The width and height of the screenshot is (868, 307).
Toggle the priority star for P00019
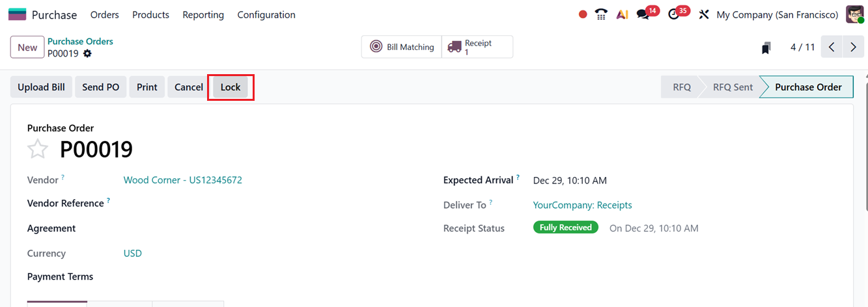point(38,150)
